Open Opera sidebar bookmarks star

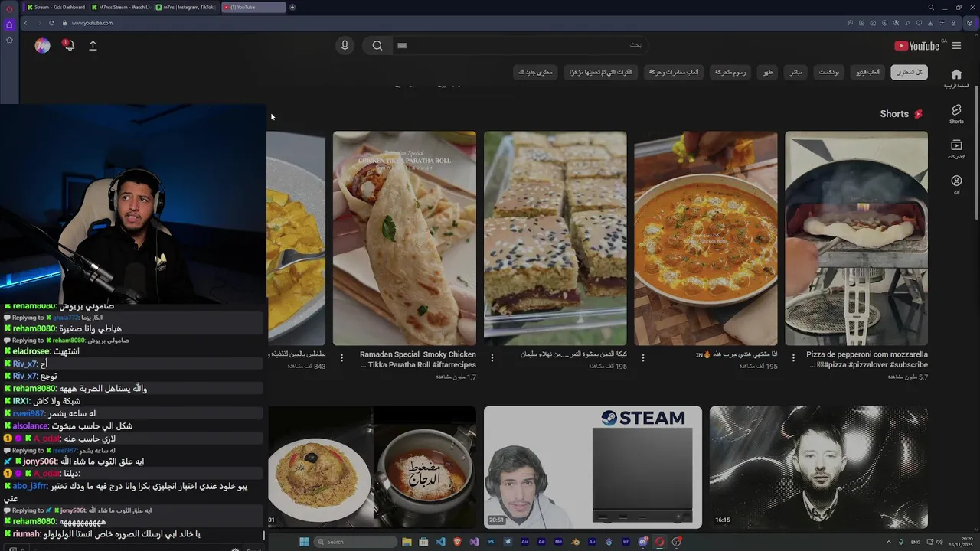point(8,40)
